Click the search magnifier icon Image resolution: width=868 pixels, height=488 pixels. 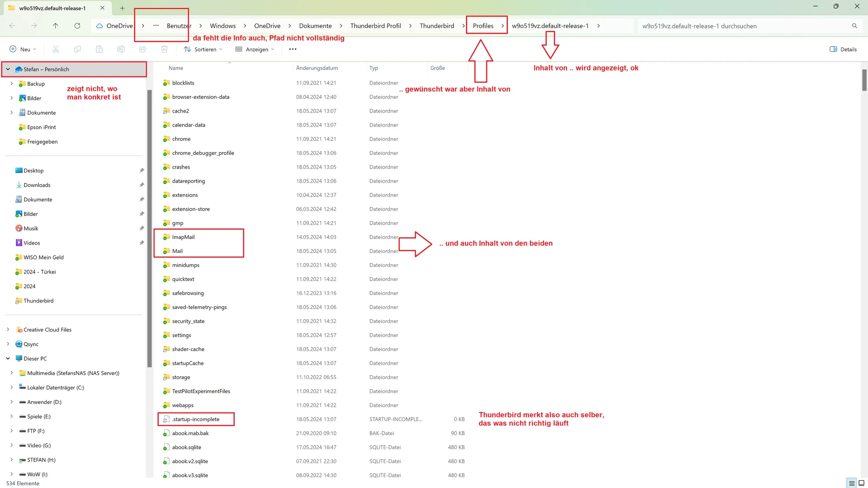[854, 26]
